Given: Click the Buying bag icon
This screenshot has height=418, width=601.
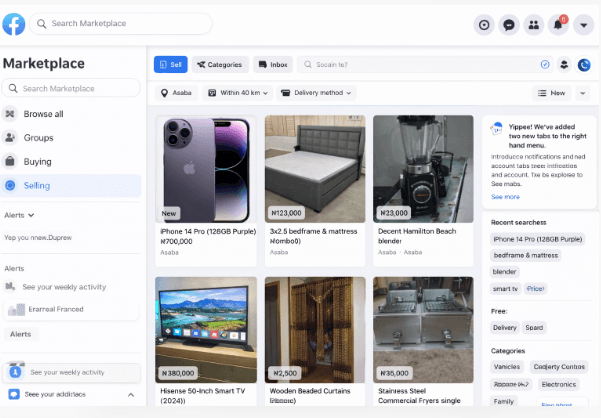Looking at the screenshot, I should (x=10, y=162).
